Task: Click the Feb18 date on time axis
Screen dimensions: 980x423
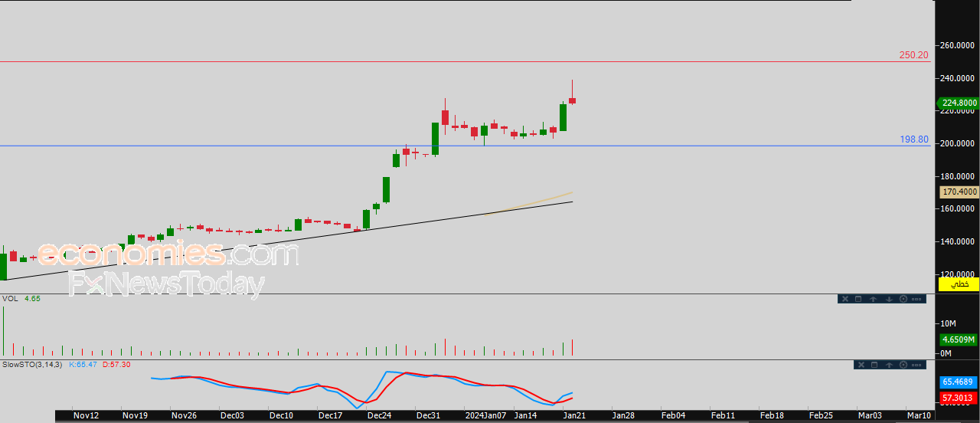Action: [x=772, y=415]
